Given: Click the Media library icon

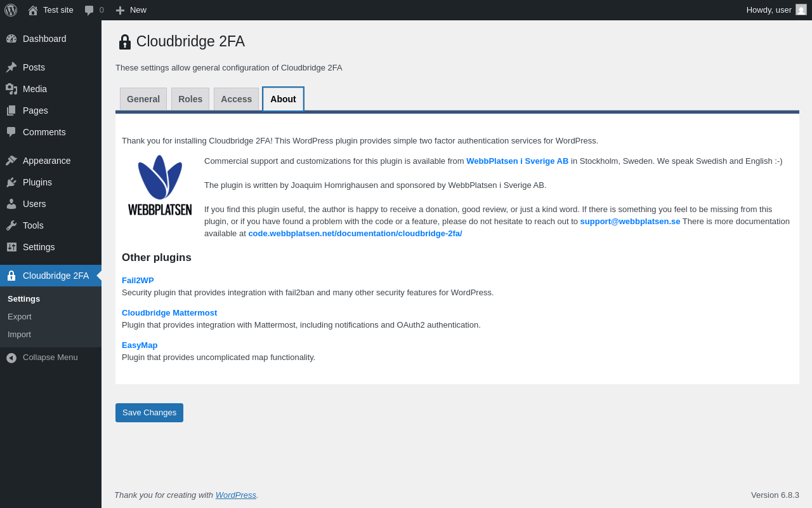Looking at the screenshot, I should pos(11,89).
